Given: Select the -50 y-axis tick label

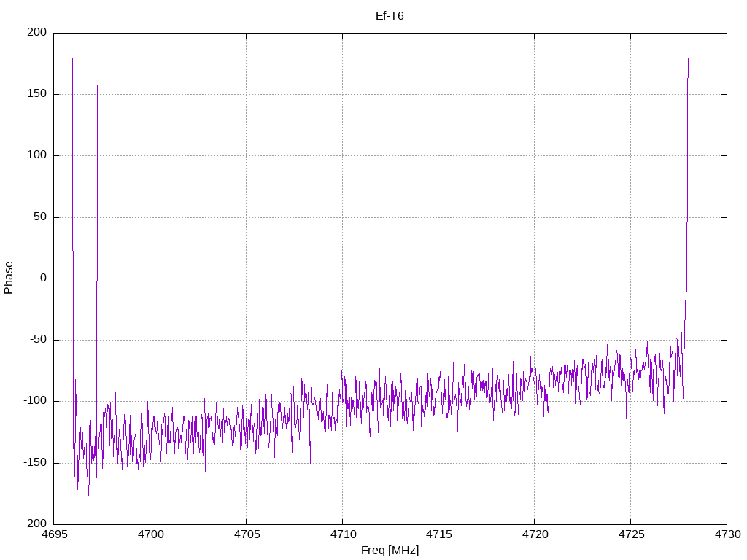Looking at the screenshot, I should [39, 340].
